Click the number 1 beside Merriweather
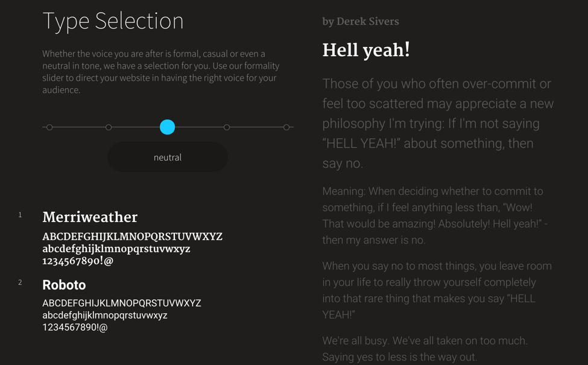588x365 pixels. pyautogui.click(x=20, y=215)
